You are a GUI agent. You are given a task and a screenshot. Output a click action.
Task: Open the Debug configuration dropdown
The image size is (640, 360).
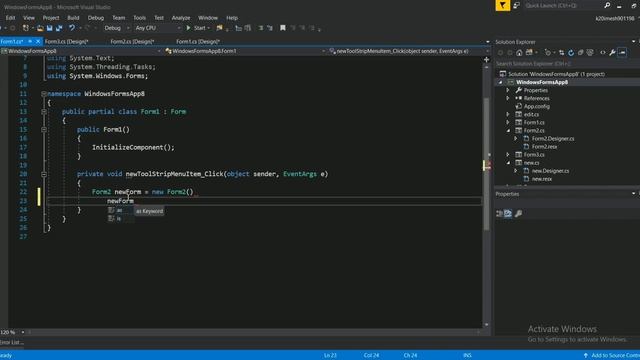click(x=116, y=28)
